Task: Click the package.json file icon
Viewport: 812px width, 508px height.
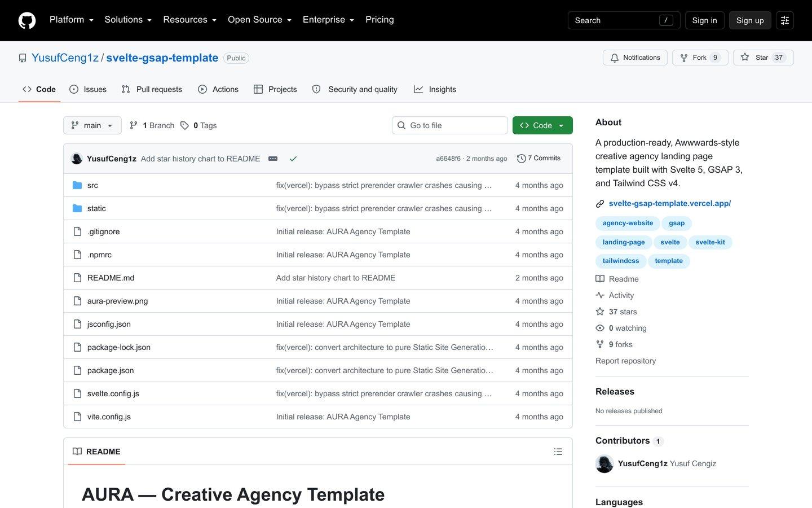Action: [x=77, y=370]
